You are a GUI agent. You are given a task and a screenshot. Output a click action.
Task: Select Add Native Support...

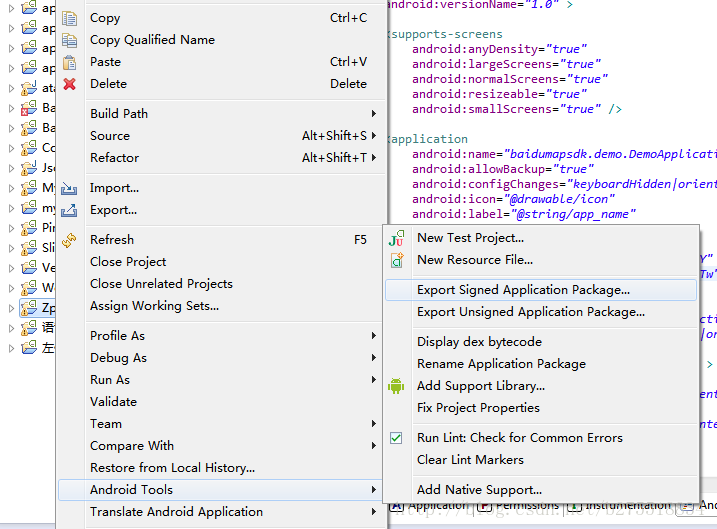coord(541,490)
